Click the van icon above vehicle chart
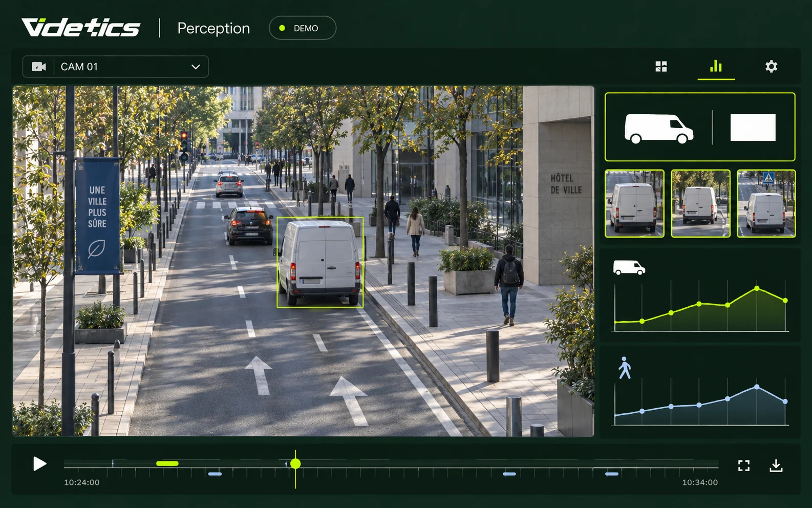The image size is (812, 508). pyautogui.click(x=629, y=267)
